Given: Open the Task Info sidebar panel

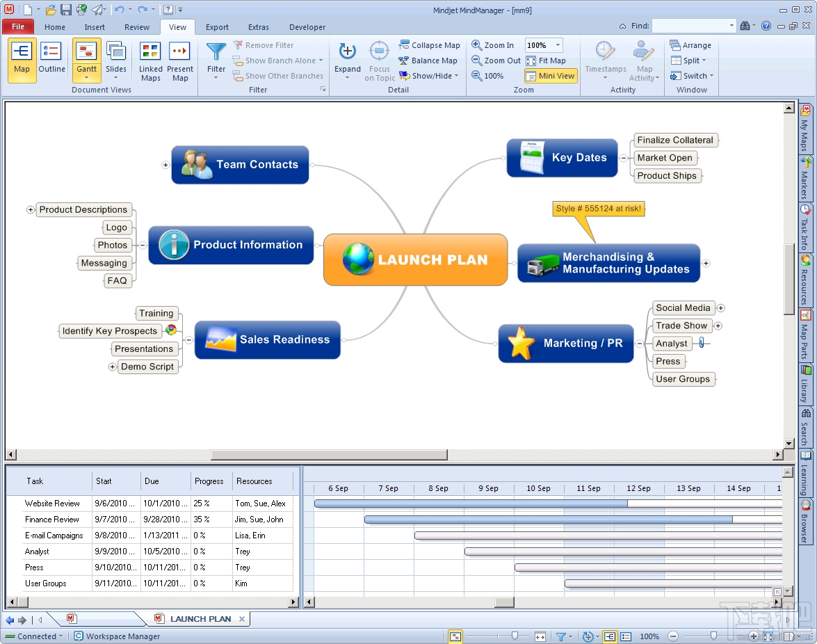Looking at the screenshot, I should pos(805,230).
